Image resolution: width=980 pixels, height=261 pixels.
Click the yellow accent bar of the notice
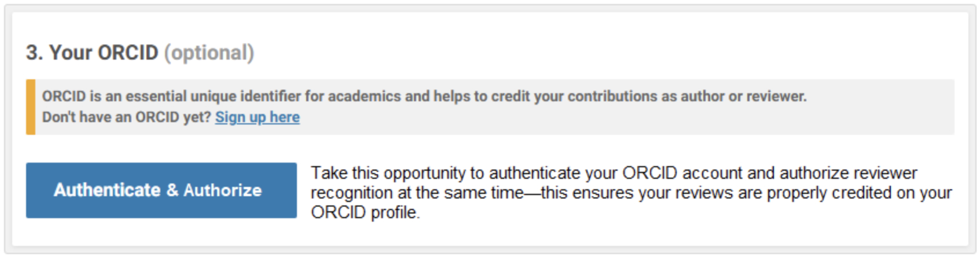tap(31, 107)
